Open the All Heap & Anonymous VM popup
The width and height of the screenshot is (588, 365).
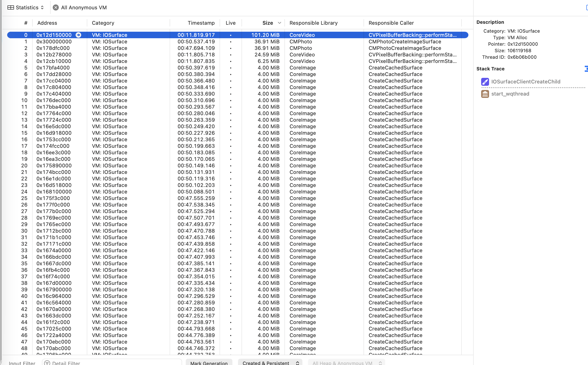pos(346,363)
